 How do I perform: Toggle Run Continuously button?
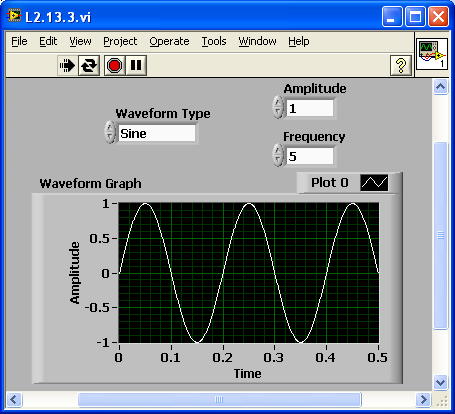89,65
